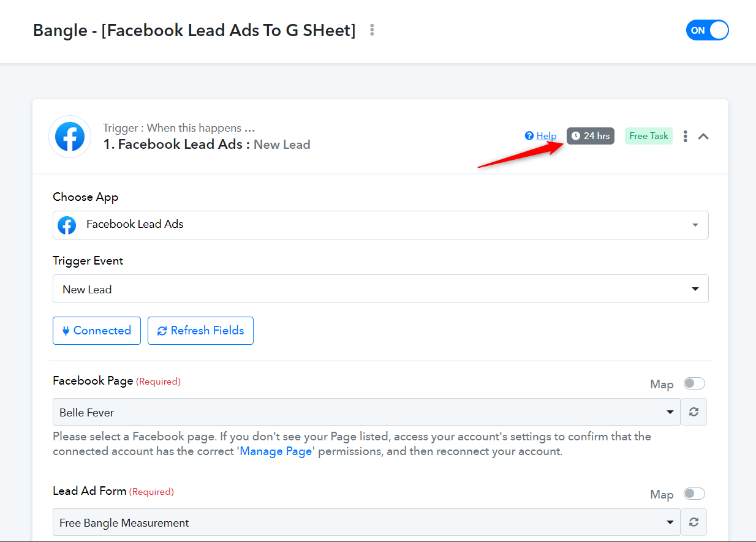Open the Facebook Page dropdown showing Belle Fever
Image resolution: width=756 pixels, height=542 pixels.
click(366, 412)
